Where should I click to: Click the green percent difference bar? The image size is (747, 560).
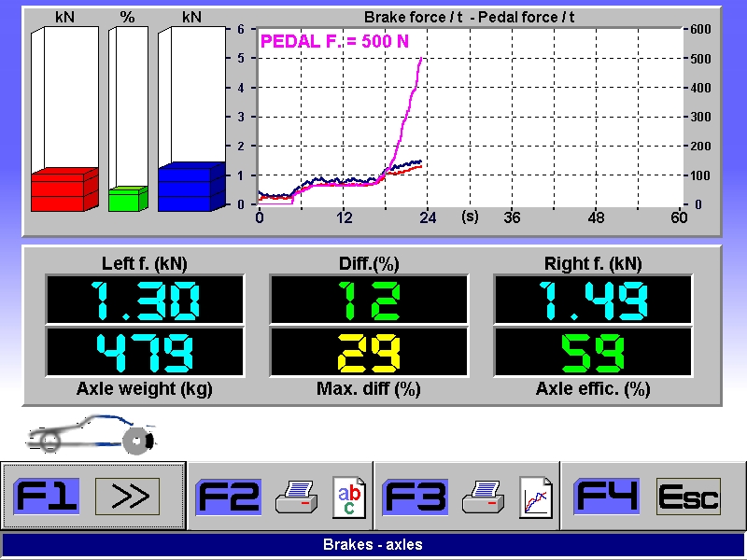coord(125,200)
